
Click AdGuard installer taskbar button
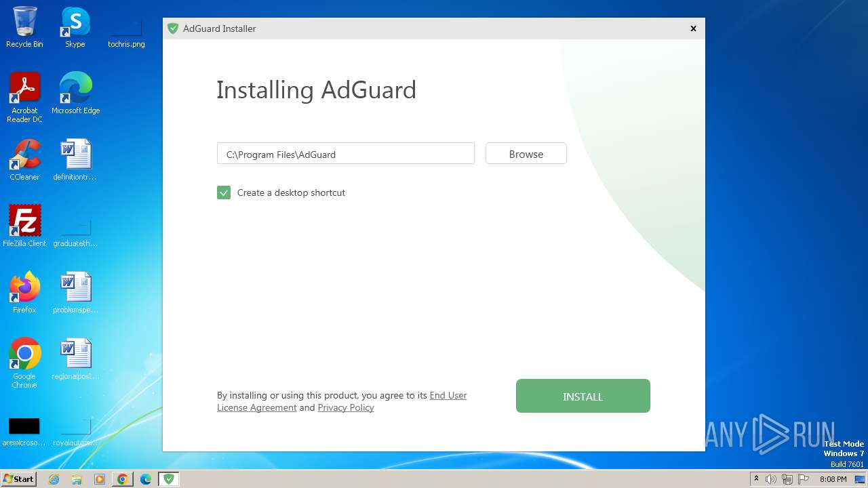click(x=169, y=479)
